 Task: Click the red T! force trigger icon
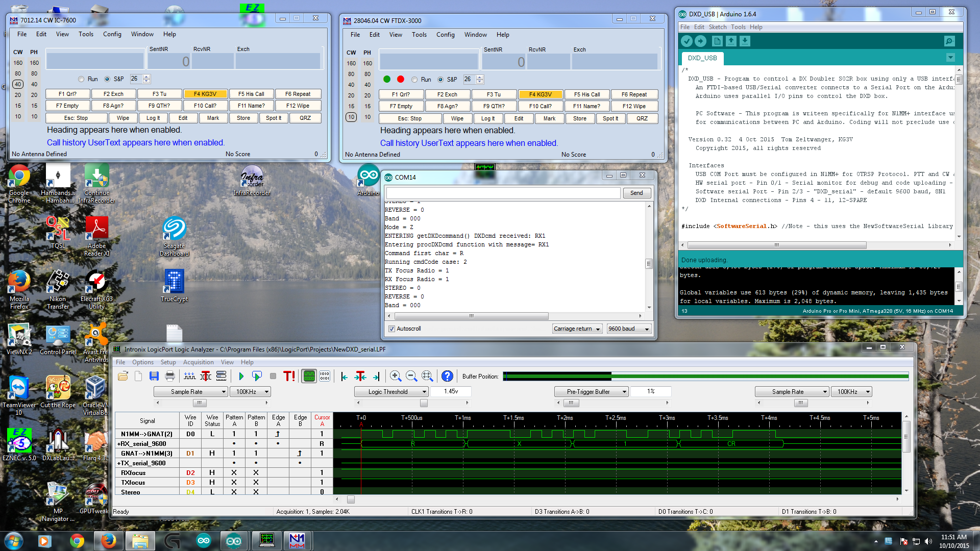click(289, 377)
